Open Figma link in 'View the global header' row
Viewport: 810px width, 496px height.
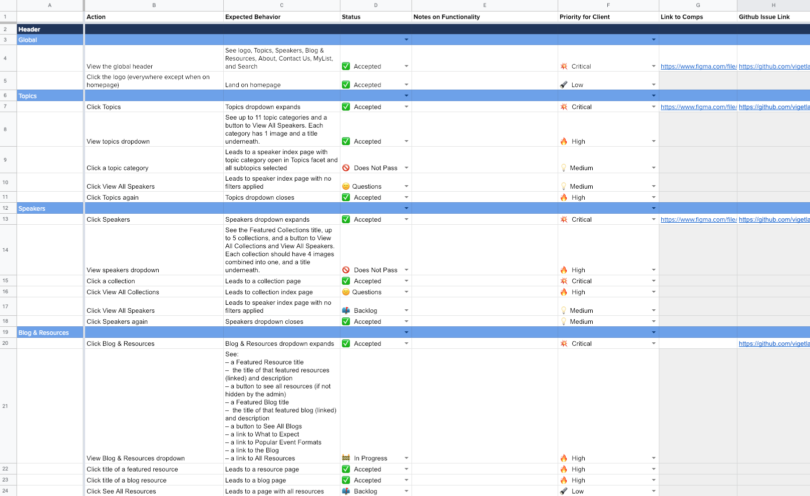[x=698, y=66]
